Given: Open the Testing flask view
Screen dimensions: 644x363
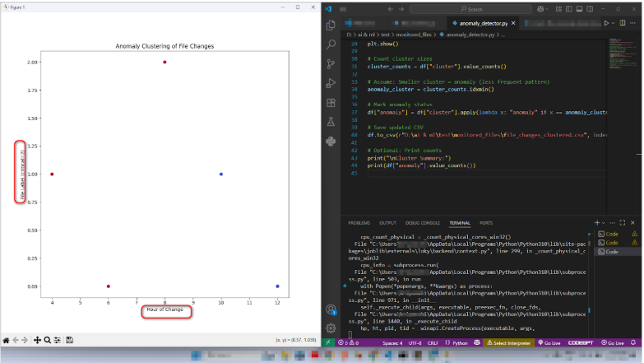Looking at the screenshot, I should (x=331, y=122).
